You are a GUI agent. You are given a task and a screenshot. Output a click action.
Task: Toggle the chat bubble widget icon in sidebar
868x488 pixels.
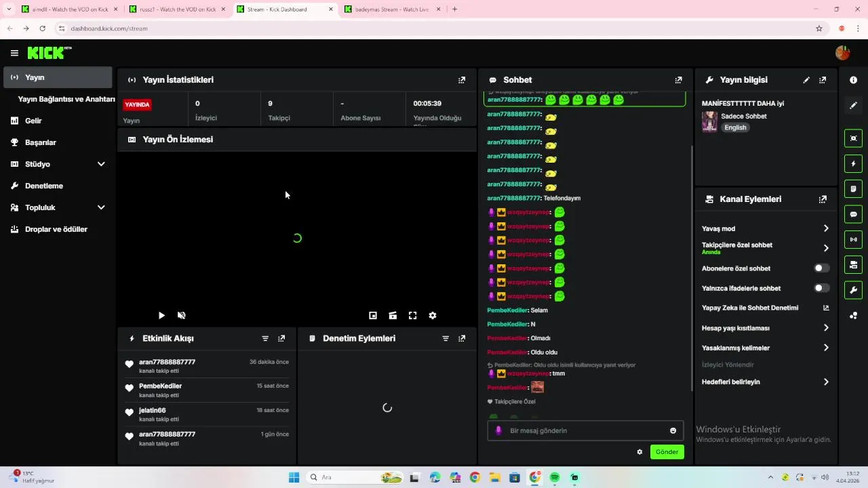[853, 214]
